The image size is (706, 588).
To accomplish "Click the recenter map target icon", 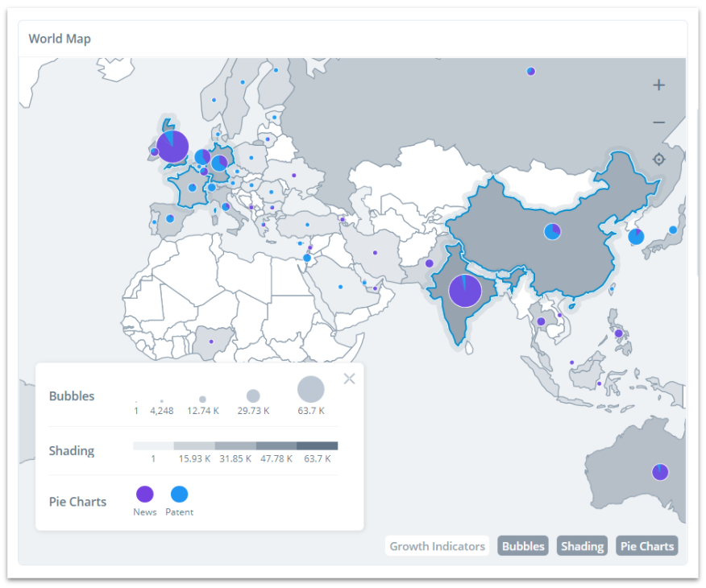I will 658,159.
